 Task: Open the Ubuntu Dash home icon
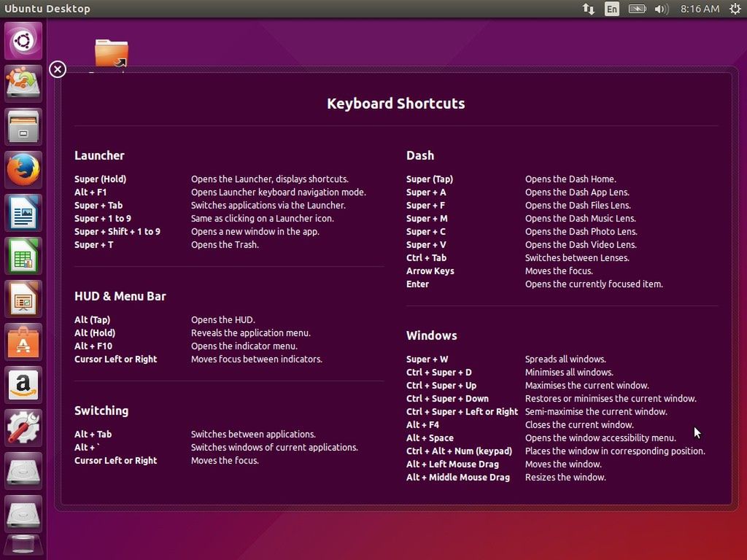[x=23, y=41]
